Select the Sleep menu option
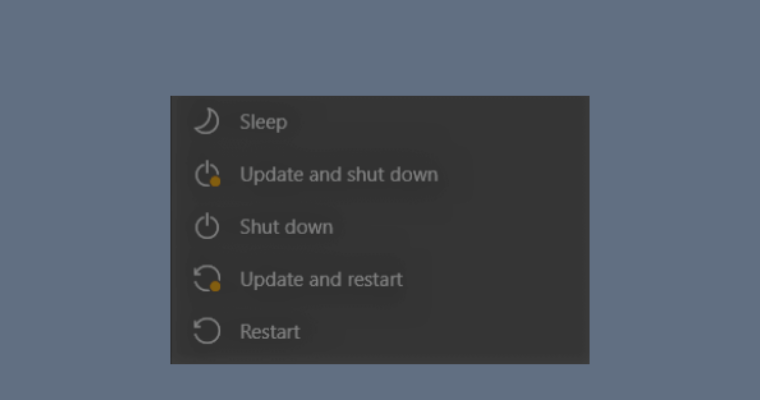Screen dimensions: 760x400 point(263,122)
